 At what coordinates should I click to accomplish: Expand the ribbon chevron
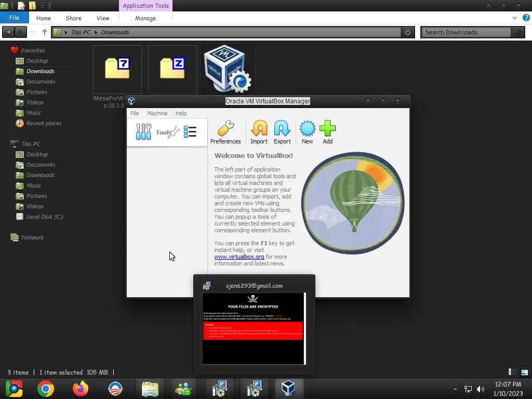(515, 18)
